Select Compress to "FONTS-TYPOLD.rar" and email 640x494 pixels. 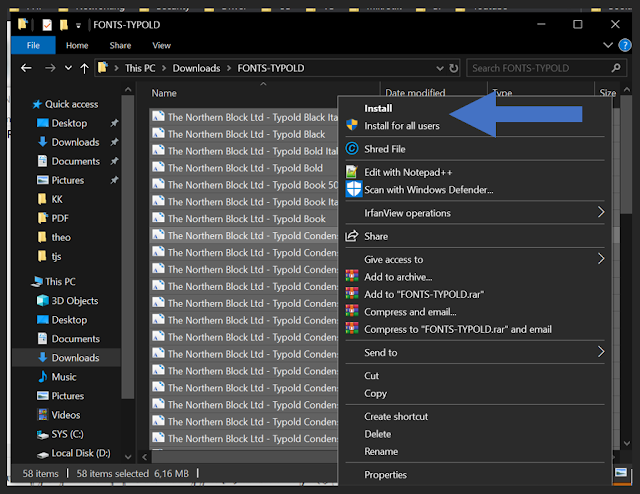tap(458, 329)
